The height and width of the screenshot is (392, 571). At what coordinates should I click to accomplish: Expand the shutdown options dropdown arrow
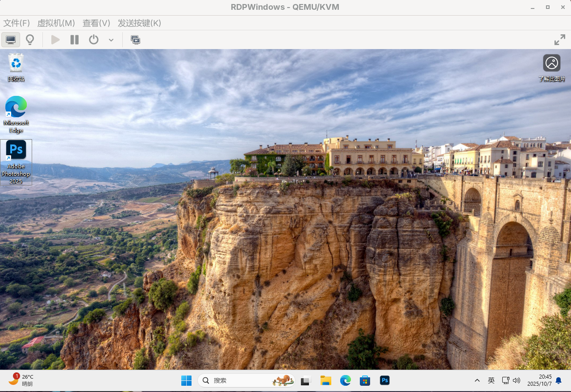111,40
